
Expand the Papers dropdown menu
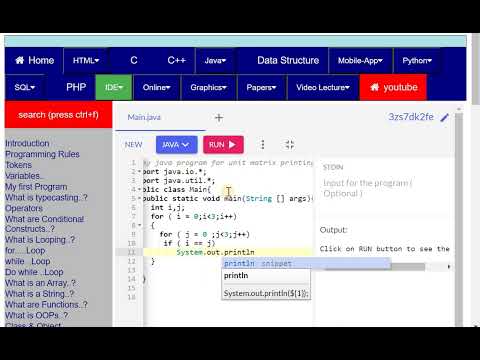[x=261, y=87]
